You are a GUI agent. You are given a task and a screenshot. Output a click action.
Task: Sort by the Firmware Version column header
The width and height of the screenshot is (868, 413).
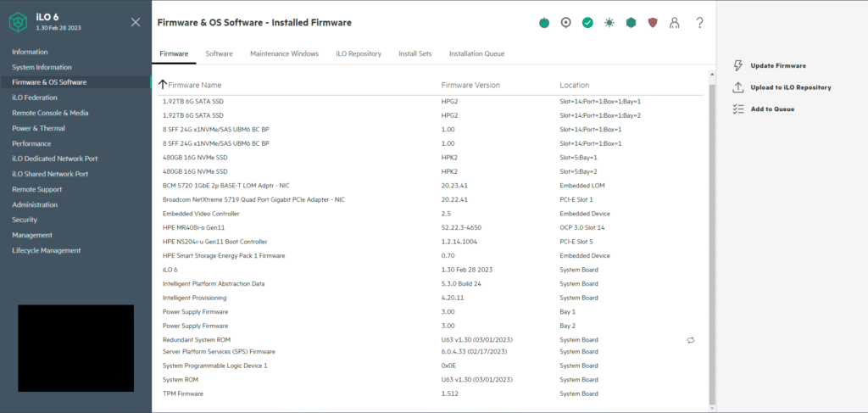click(470, 86)
